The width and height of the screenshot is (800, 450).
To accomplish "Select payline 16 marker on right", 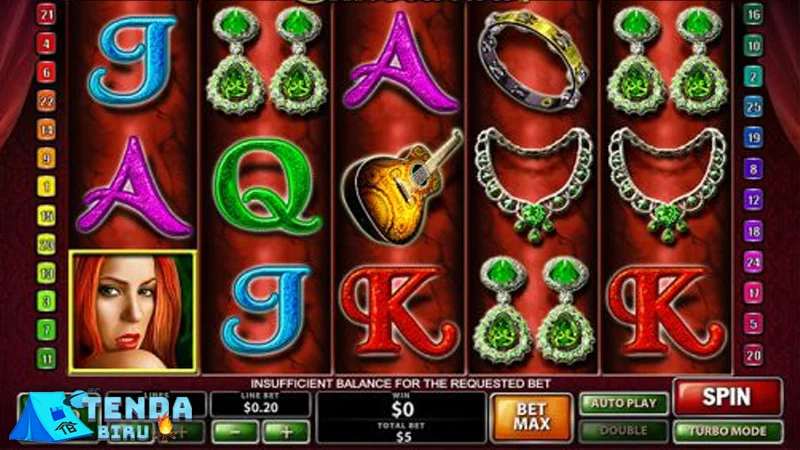I will click(x=753, y=14).
